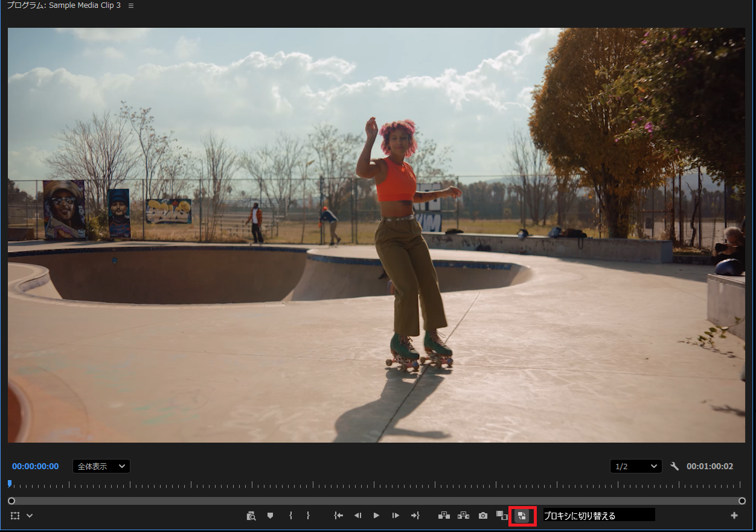Add a marker with the marker icon
756x532 pixels.
pyautogui.click(x=270, y=516)
